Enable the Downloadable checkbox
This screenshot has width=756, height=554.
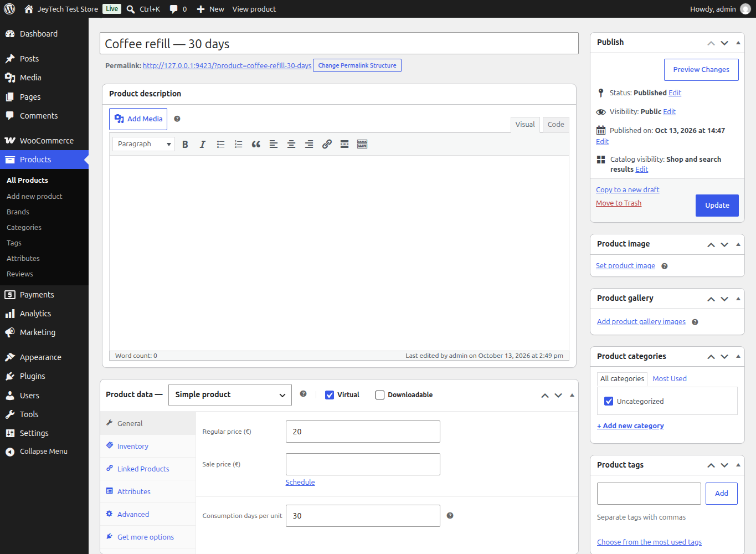tap(380, 395)
